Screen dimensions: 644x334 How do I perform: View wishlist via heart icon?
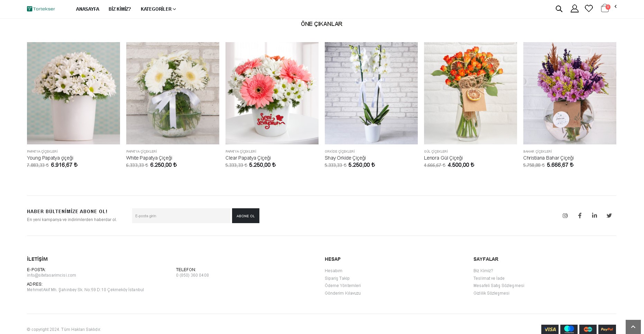(x=589, y=9)
